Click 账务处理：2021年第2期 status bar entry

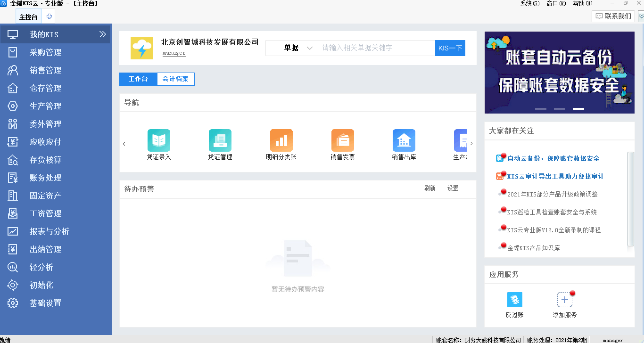557,340
